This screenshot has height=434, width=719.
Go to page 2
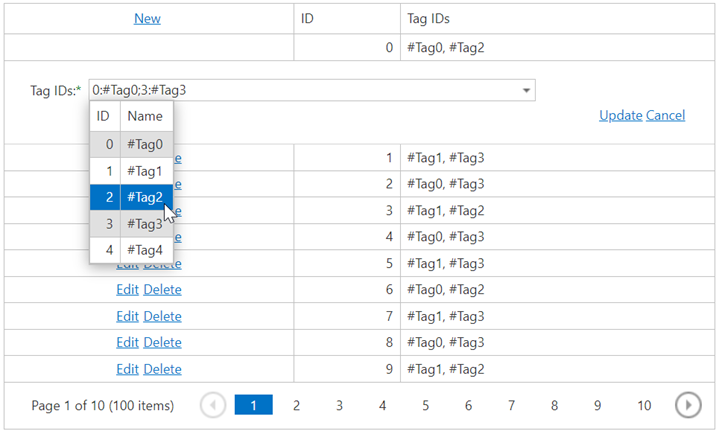297,405
